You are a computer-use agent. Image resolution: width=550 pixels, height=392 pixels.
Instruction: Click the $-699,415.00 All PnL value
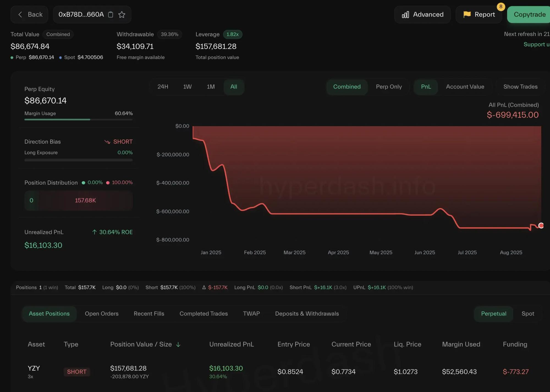[513, 115]
